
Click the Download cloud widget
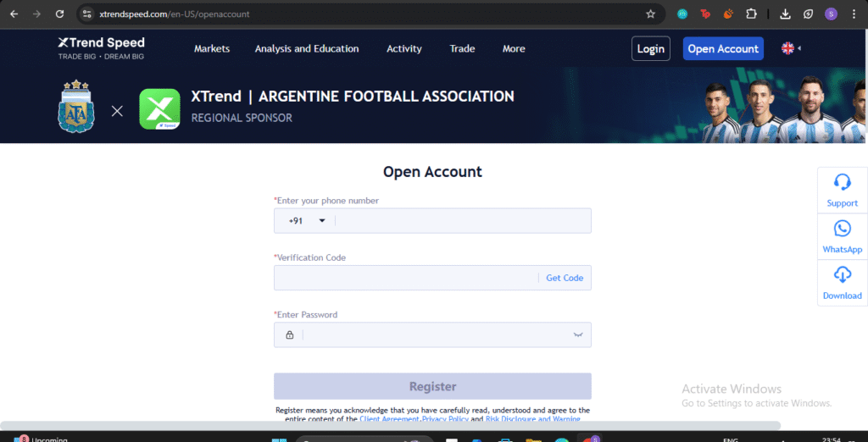tap(842, 283)
